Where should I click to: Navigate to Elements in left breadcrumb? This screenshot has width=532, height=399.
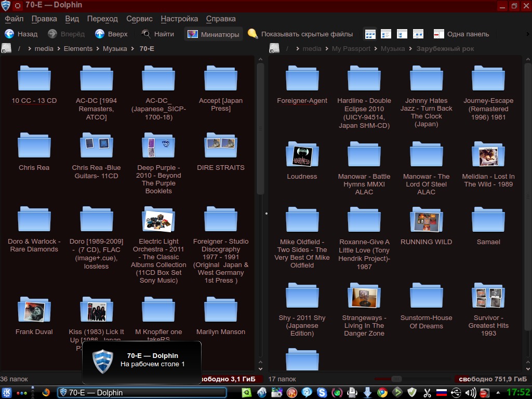point(78,48)
